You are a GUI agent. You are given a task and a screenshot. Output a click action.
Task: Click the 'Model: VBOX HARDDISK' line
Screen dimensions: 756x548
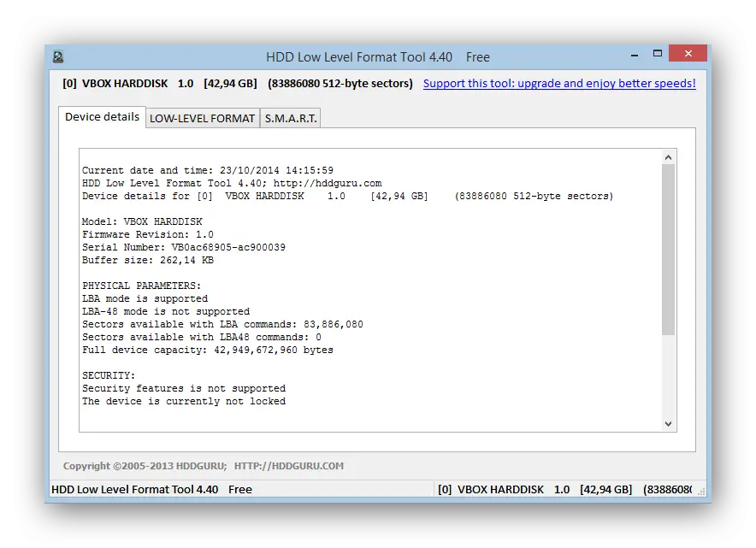(142, 221)
